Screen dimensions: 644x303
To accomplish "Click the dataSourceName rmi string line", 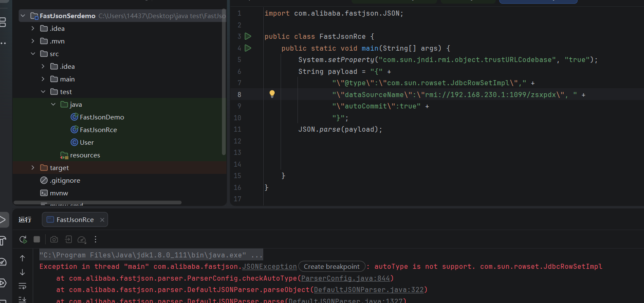I will click(458, 95).
